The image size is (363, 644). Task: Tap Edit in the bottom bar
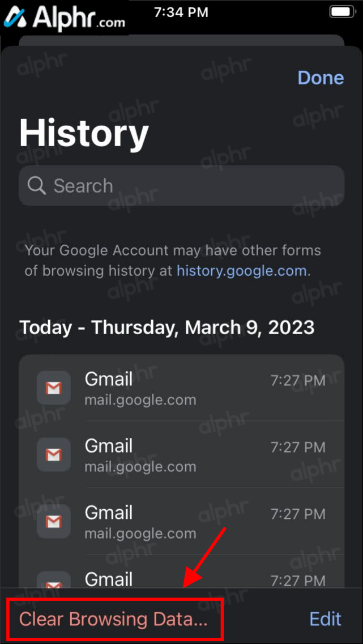click(325, 619)
